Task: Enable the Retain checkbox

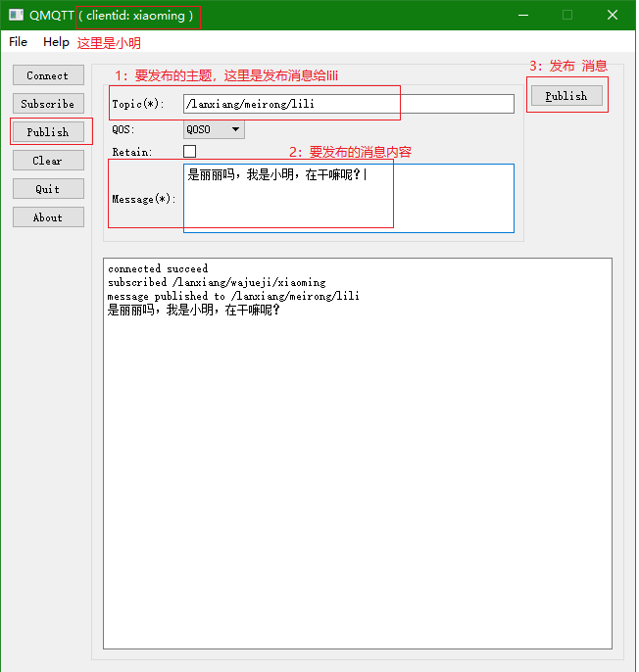Action: point(190,152)
